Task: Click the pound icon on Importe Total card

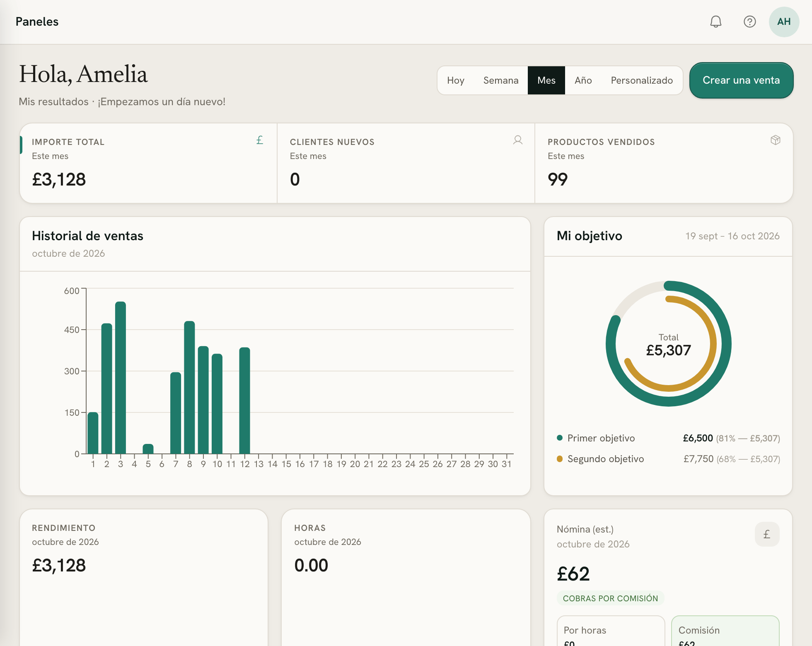Action: point(260,140)
